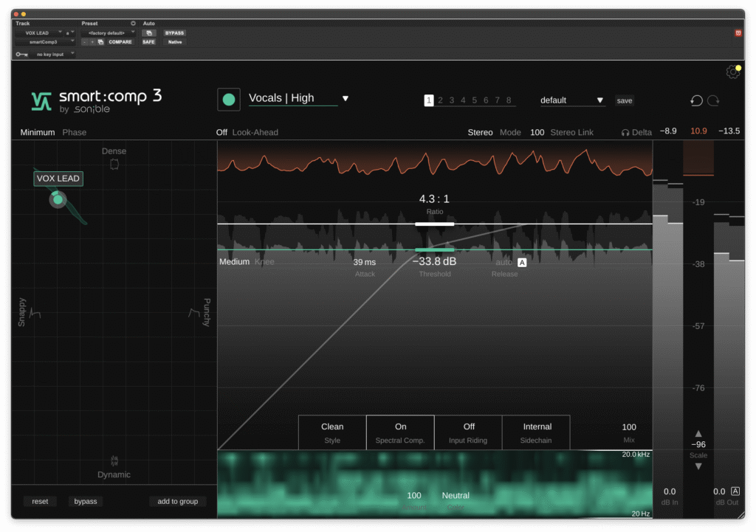Click the redo arrow icon
Viewport: 756px width, 532px height.
(713, 101)
